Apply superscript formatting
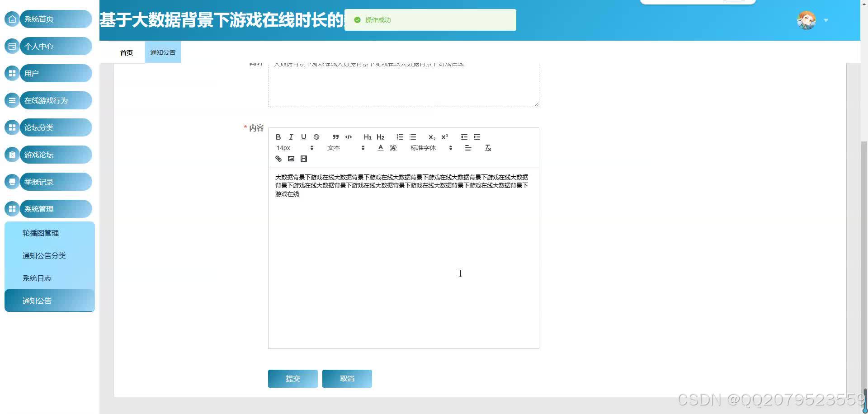This screenshot has width=868, height=414. (x=445, y=137)
